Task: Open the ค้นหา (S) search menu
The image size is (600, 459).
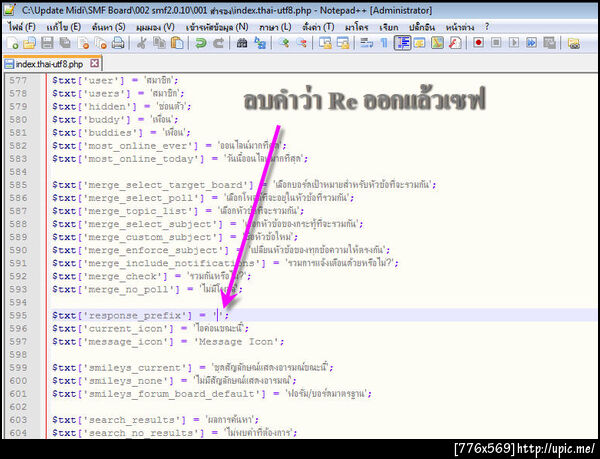Action: click(108, 27)
